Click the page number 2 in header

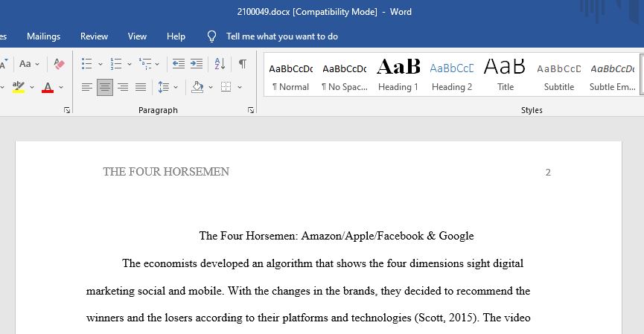click(548, 173)
